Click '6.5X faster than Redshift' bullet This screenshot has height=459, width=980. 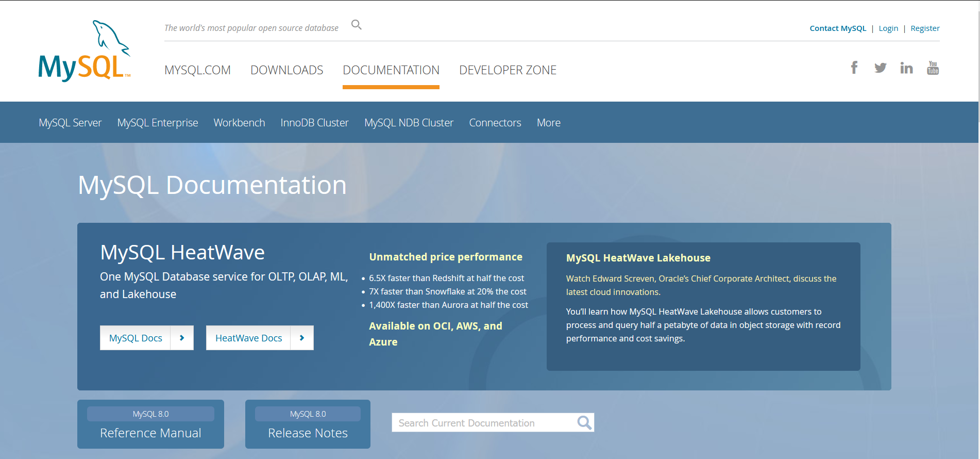[x=446, y=278]
